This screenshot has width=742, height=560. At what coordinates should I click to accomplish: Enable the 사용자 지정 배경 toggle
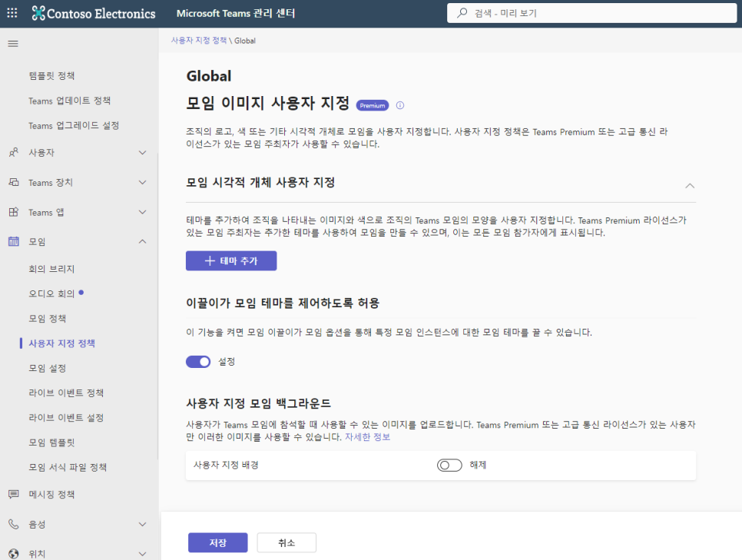(x=449, y=465)
